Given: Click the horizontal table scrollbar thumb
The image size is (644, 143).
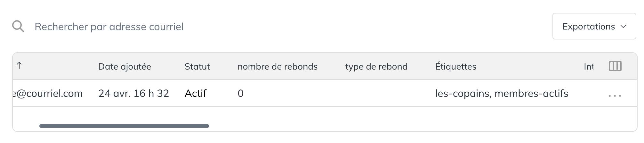Looking at the screenshot, I should tap(124, 126).
